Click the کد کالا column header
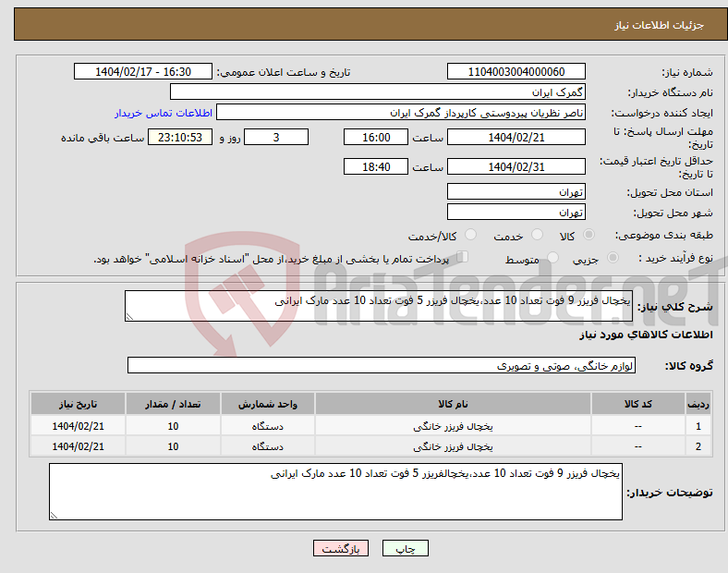This screenshot has height=573, width=728. pos(638,404)
